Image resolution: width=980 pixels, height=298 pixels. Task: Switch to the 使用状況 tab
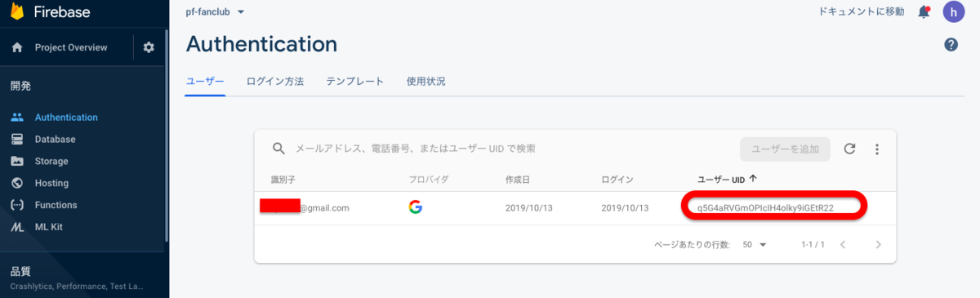pos(425,82)
